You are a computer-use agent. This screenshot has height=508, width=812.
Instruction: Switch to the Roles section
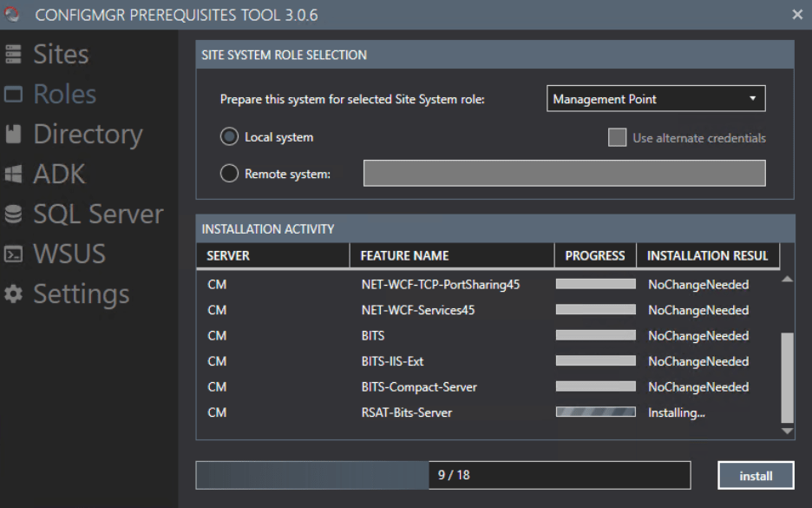tap(65, 93)
